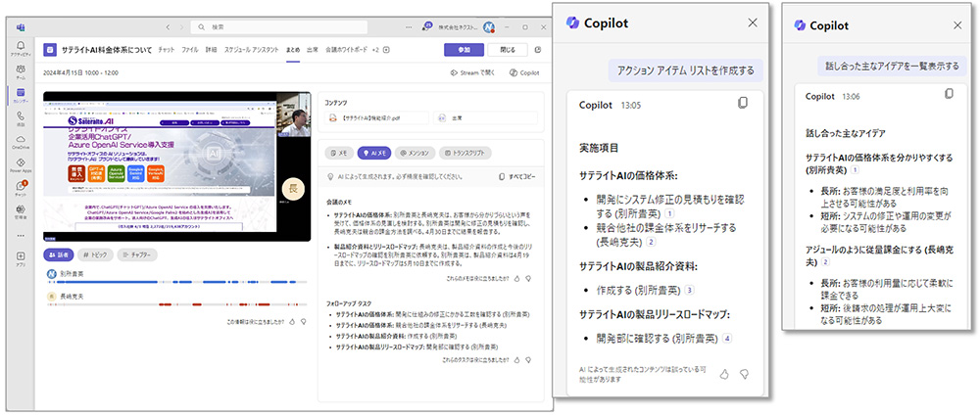The height and width of the screenshot is (416, 980).
Task: Go back with the left navigation arrow
Action: pos(169,27)
